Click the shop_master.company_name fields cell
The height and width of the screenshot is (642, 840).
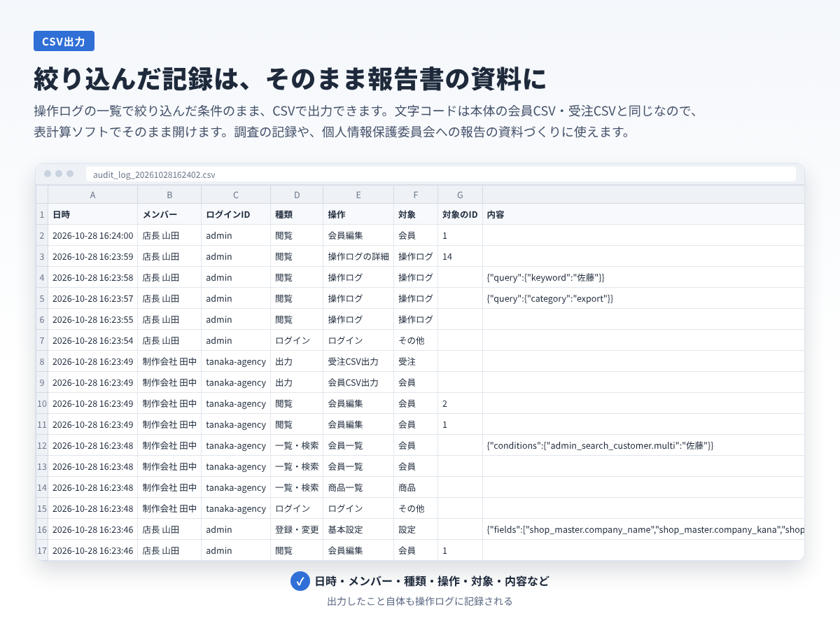point(643,529)
